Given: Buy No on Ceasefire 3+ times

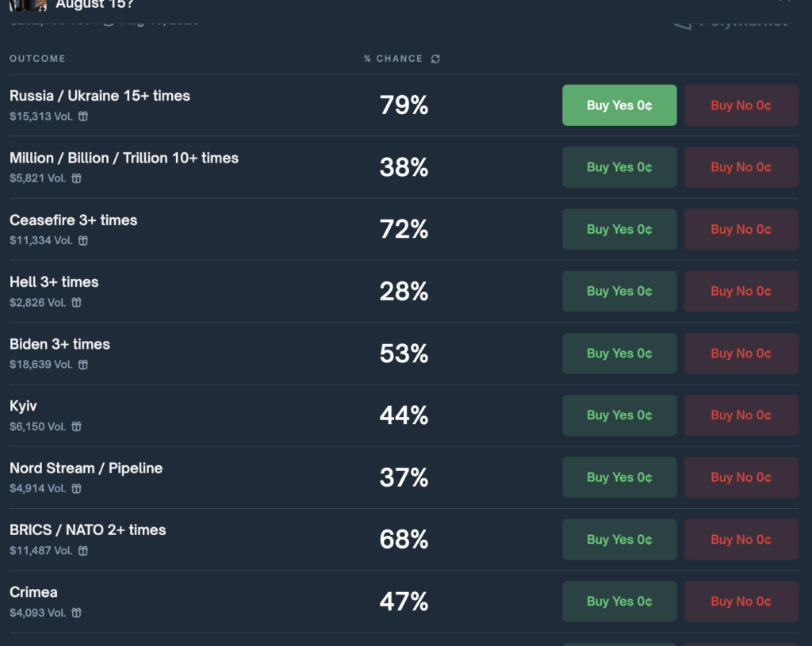Looking at the screenshot, I should coord(741,230).
